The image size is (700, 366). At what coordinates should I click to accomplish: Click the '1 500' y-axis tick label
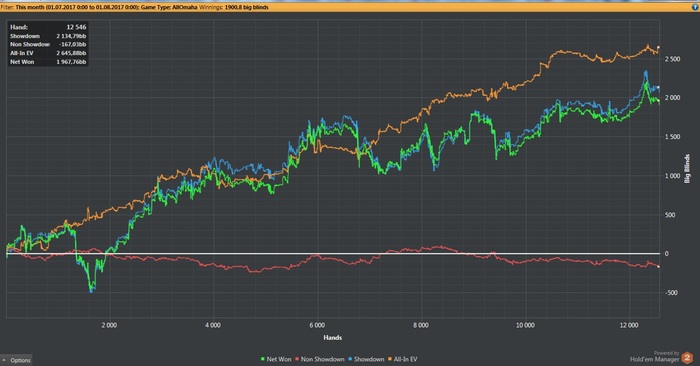point(672,137)
